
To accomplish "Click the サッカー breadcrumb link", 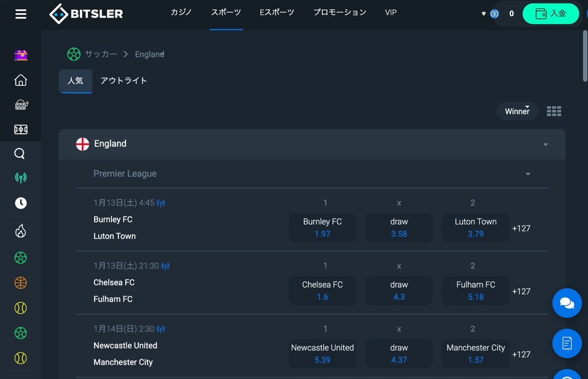I will click(x=101, y=54).
